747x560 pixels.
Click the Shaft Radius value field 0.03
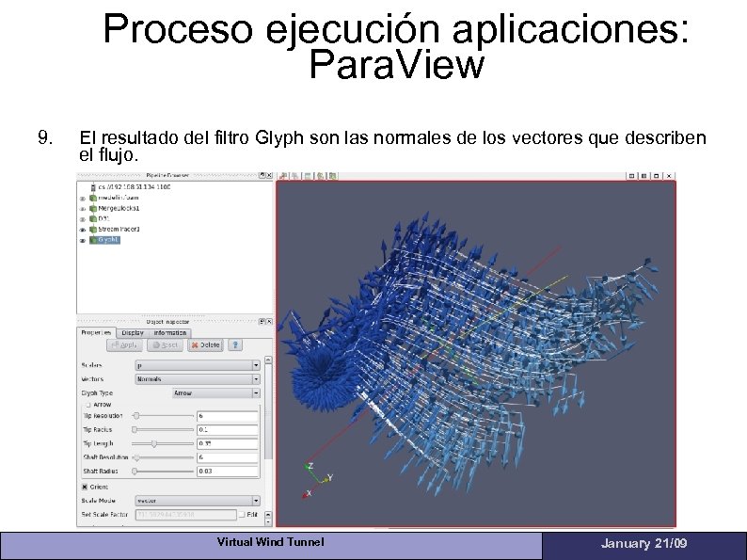coord(228,472)
